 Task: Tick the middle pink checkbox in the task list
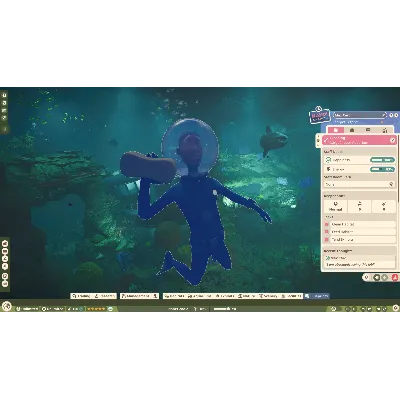[x=327, y=232]
